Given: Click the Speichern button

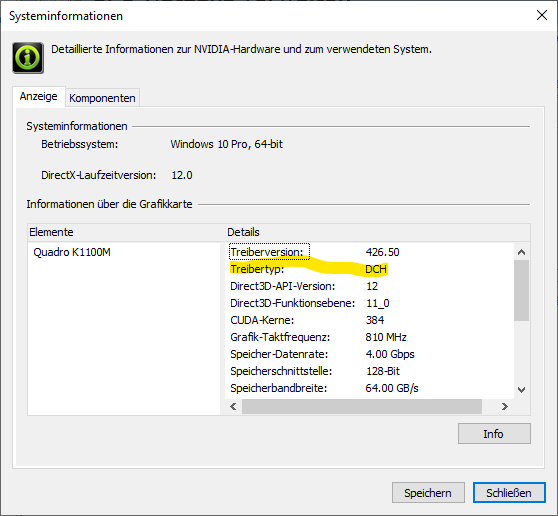Looking at the screenshot, I should point(428,493).
